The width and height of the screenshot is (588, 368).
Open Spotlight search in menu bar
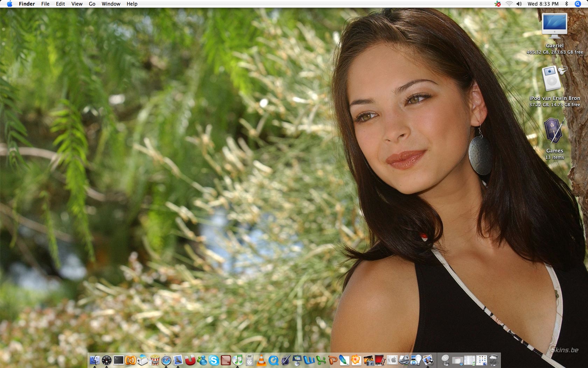(x=578, y=4)
